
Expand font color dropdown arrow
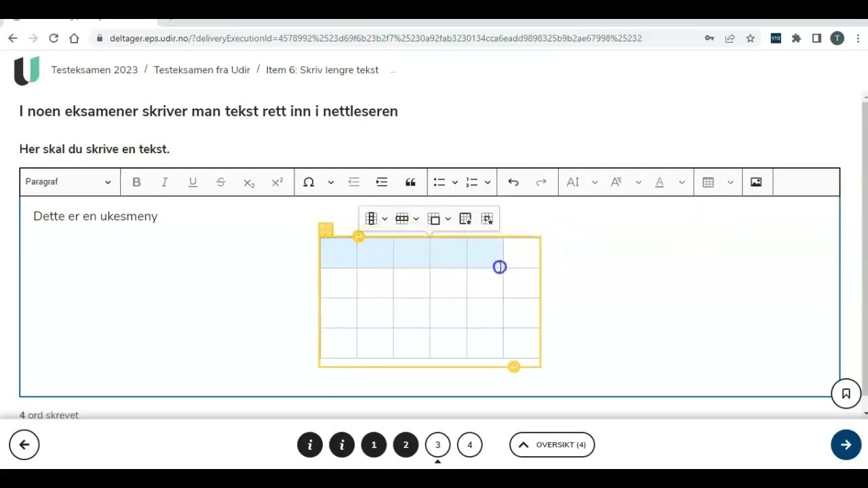[682, 182]
